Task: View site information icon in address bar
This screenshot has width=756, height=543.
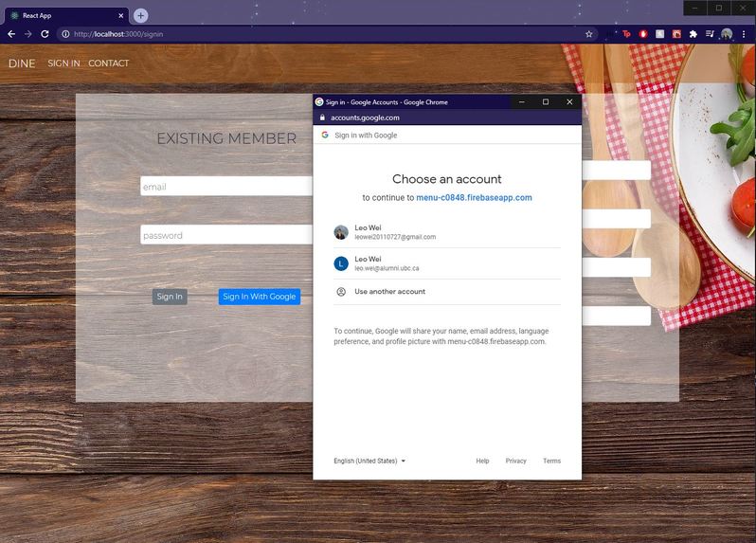Action: tap(65, 34)
